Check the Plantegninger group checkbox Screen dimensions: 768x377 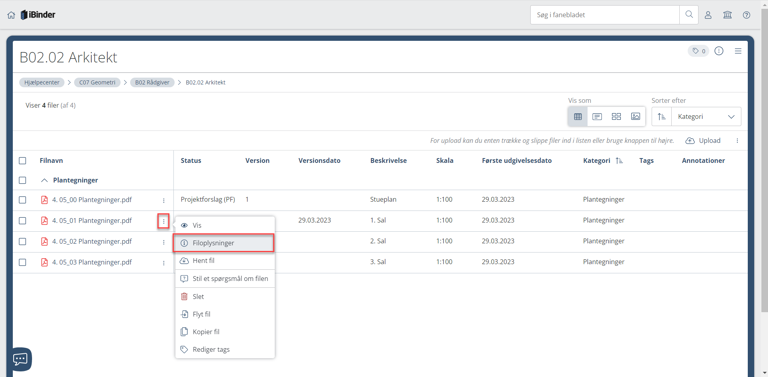coord(23,180)
